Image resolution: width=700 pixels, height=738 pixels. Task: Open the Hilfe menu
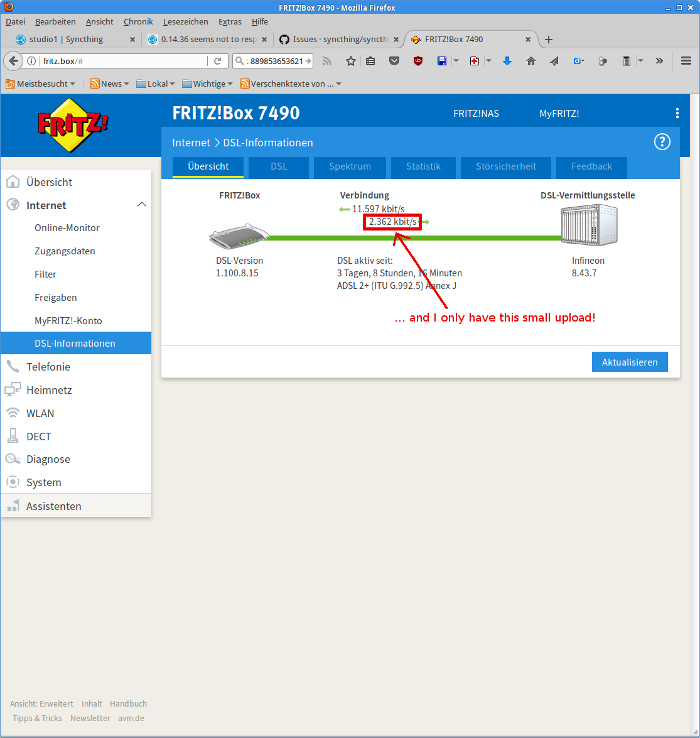(260, 21)
